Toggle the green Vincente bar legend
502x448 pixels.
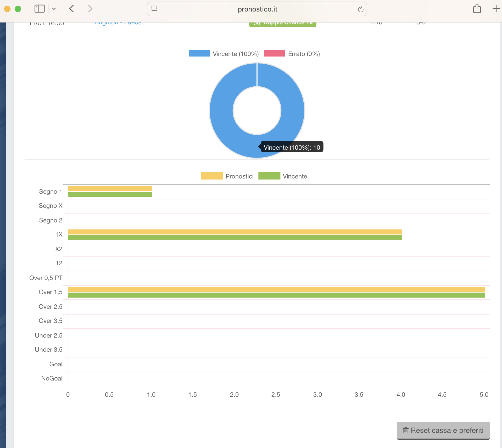pyautogui.click(x=282, y=176)
